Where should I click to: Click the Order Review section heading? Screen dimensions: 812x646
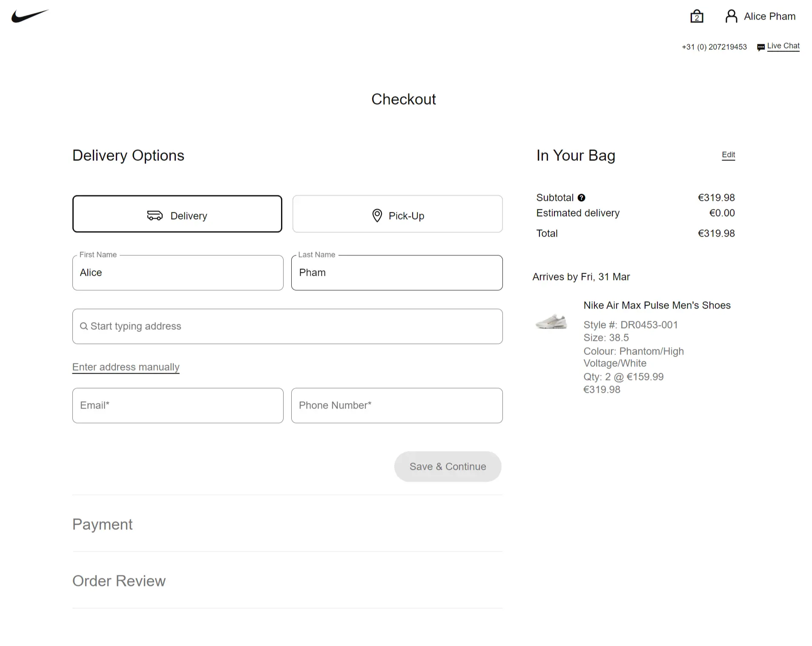tap(119, 581)
